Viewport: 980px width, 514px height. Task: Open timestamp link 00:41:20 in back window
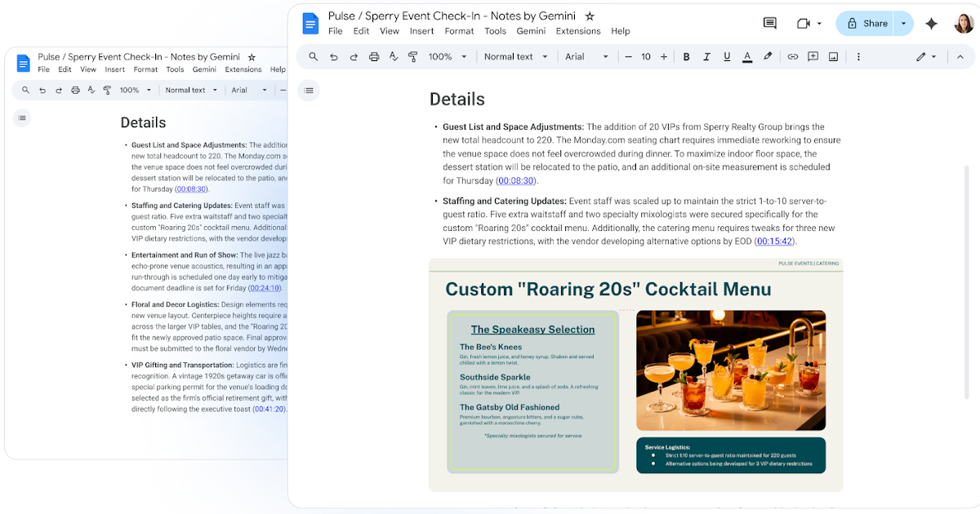269,409
